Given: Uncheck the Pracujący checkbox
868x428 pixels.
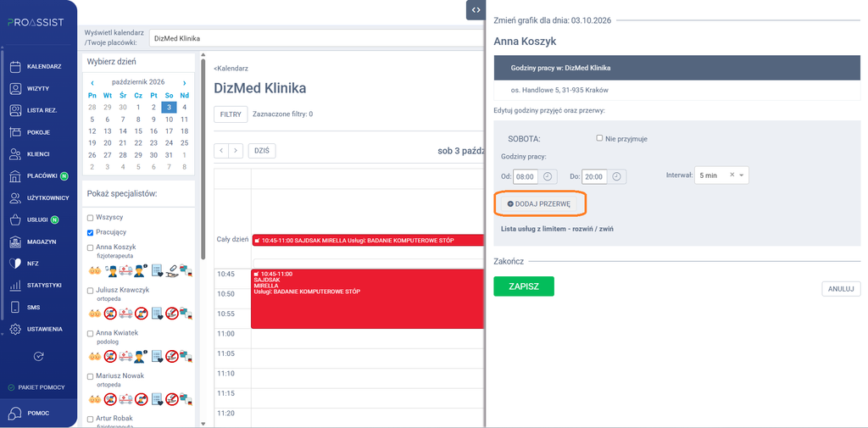Looking at the screenshot, I should point(91,232).
